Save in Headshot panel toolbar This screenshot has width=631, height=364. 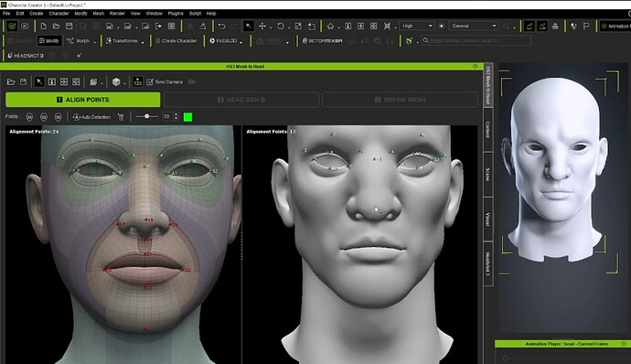(24, 82)
